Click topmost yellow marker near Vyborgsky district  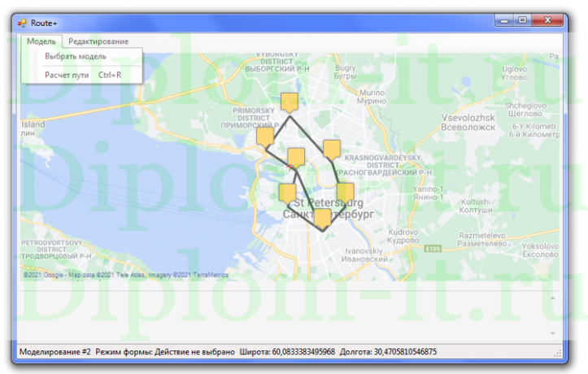[x=289, y=102]
